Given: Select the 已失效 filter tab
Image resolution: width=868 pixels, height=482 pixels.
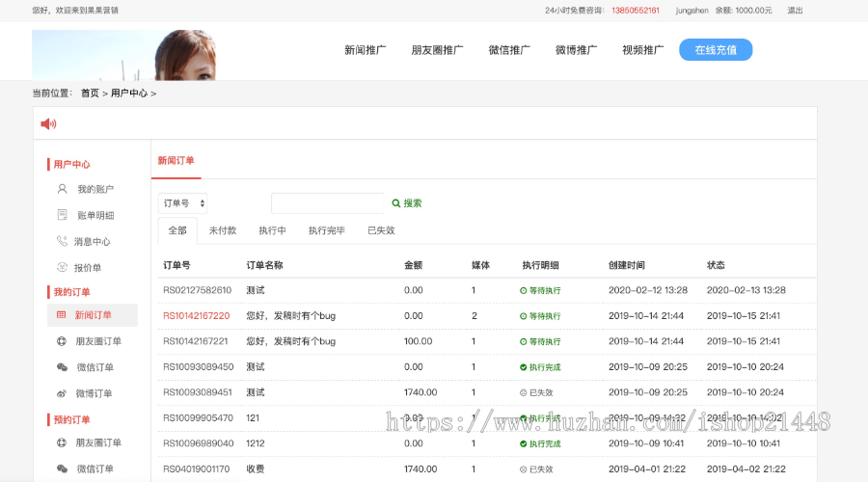Looking at the screenshot, I should tap(381, 230).
